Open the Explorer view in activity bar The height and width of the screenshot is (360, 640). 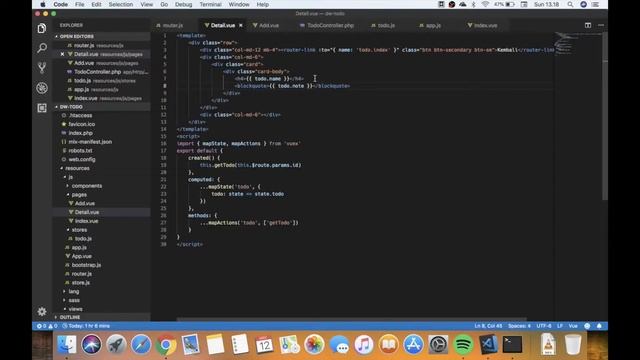42,29
